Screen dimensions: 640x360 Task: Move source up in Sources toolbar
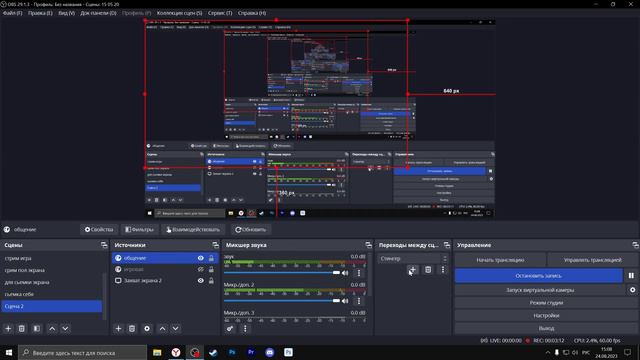click(x=162, y=329)
